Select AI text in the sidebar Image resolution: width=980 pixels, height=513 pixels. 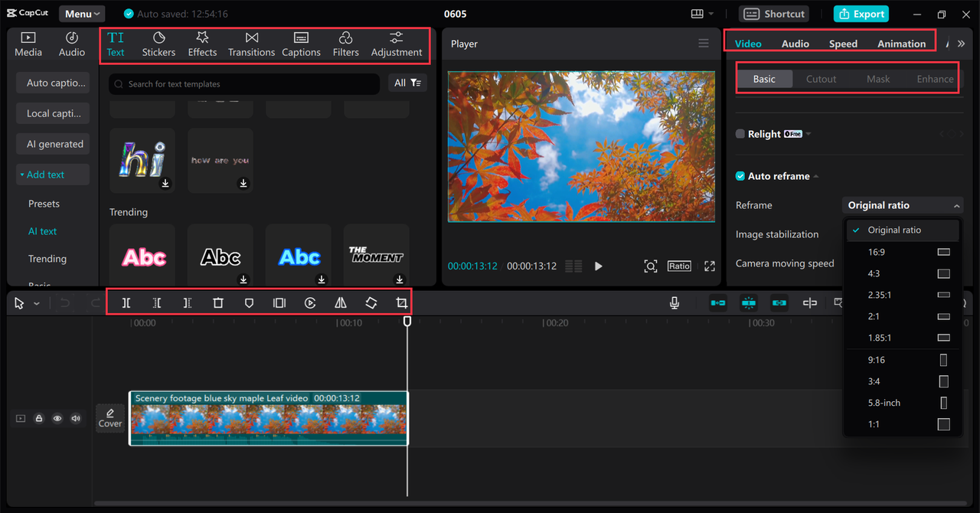pos(43,231)
